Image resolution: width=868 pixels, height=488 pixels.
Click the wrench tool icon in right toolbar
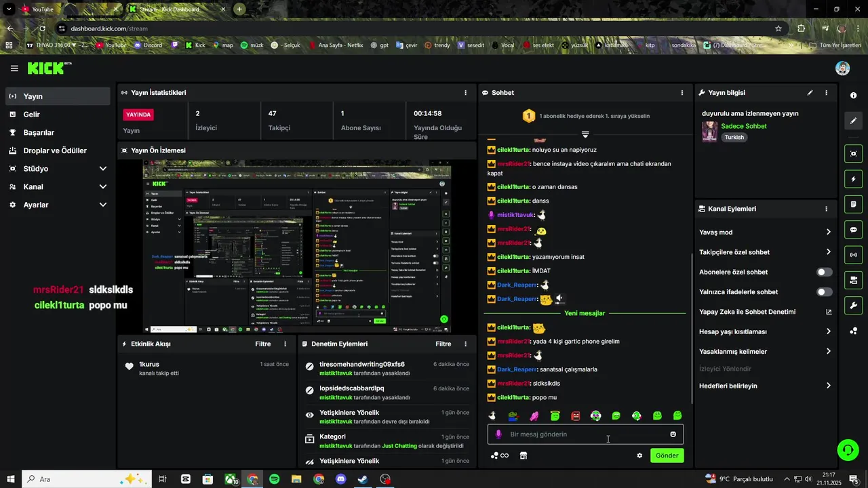(854, 305)
